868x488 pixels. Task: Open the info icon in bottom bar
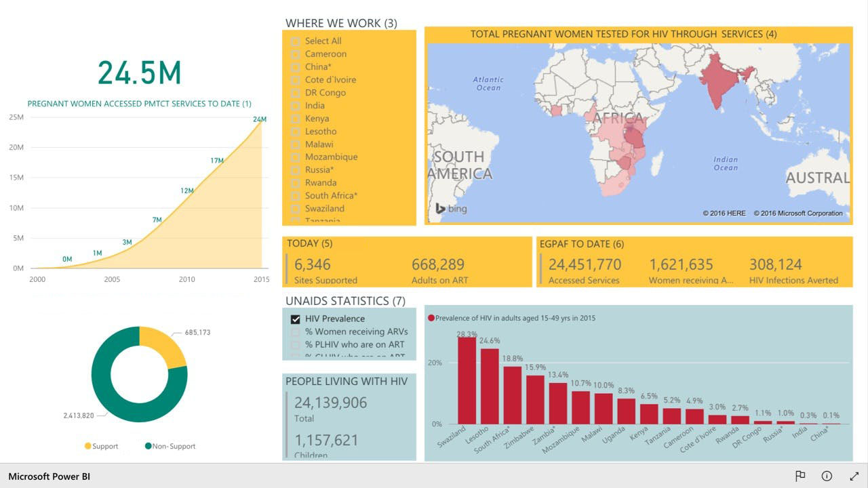827,476
